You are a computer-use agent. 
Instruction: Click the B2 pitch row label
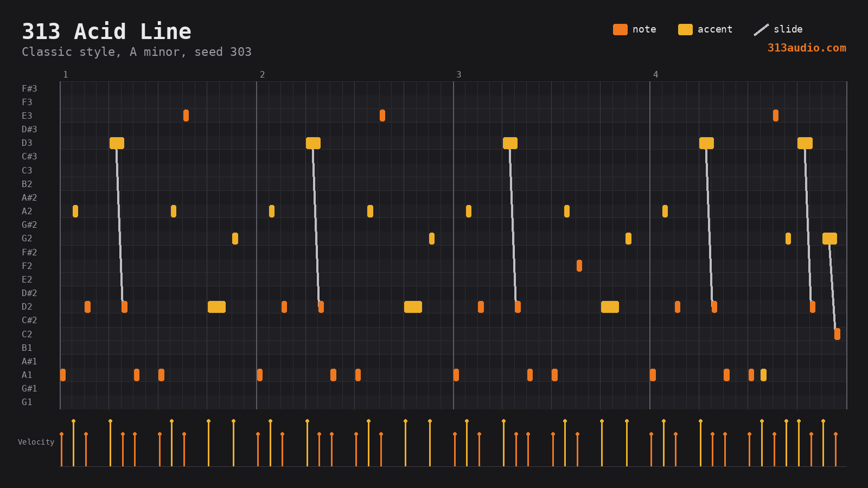point(27,184)
